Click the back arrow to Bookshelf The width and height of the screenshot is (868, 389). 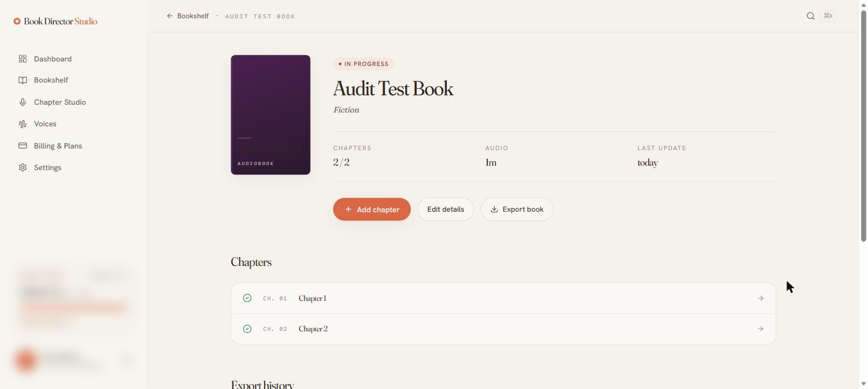(170, 16)
